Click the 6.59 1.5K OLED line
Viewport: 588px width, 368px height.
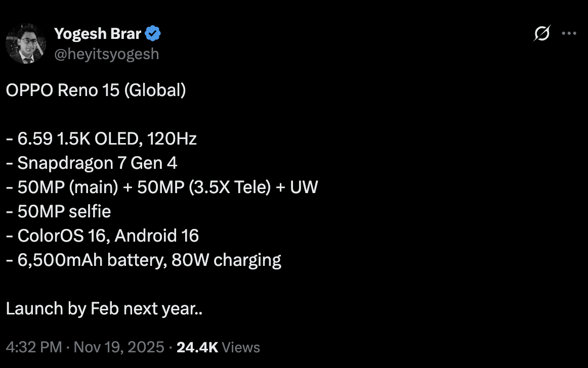click(x=101, y=139)
